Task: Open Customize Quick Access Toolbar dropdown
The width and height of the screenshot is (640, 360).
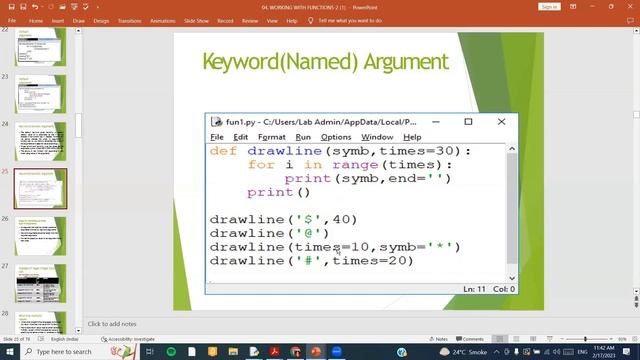Action: pyautogui.click(x=98, y=7)
